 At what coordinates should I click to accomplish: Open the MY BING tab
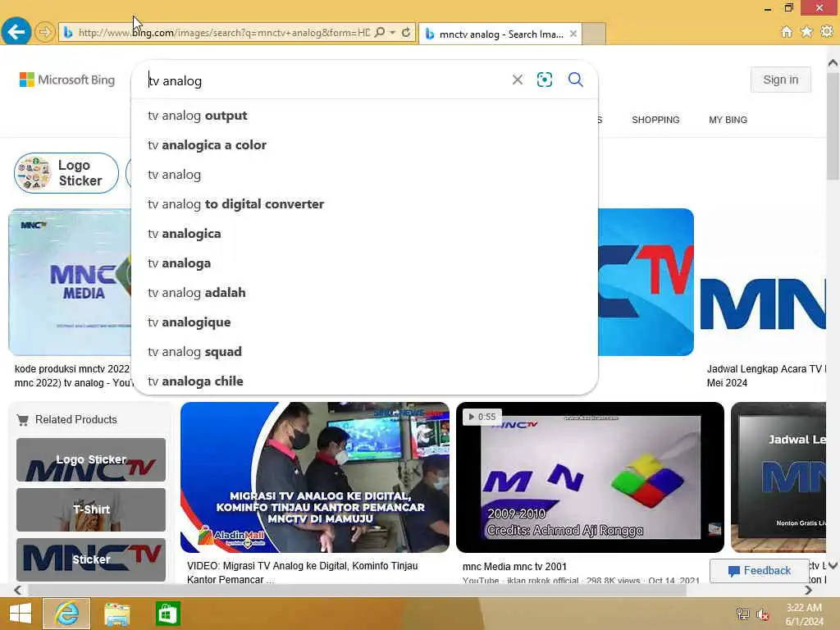(x=728, y=120)
